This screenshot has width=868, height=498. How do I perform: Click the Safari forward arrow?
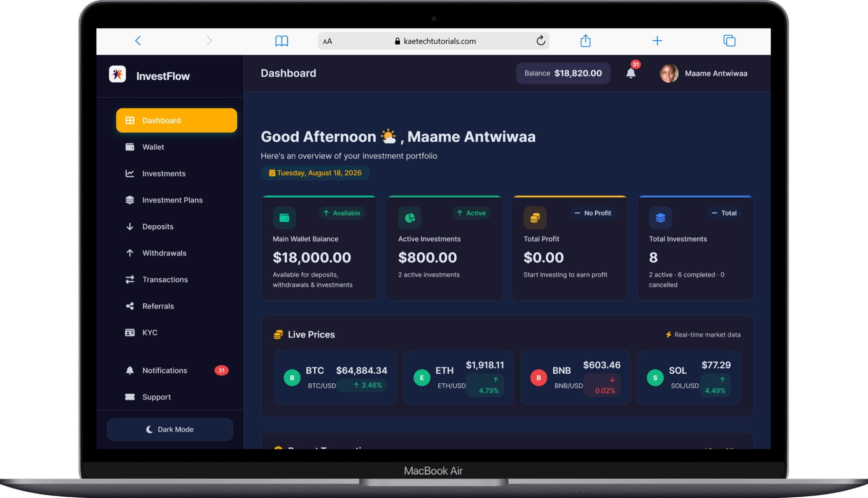tap(210, 41)
